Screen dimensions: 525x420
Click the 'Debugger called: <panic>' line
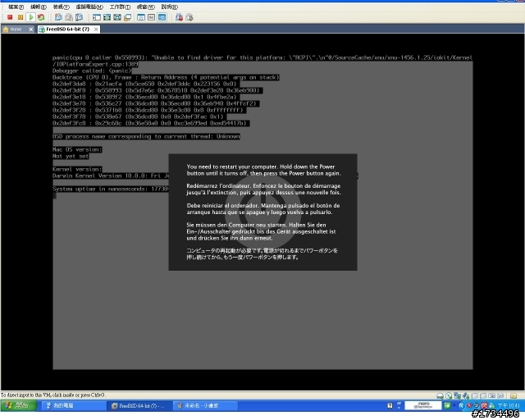tap(92, 71)
